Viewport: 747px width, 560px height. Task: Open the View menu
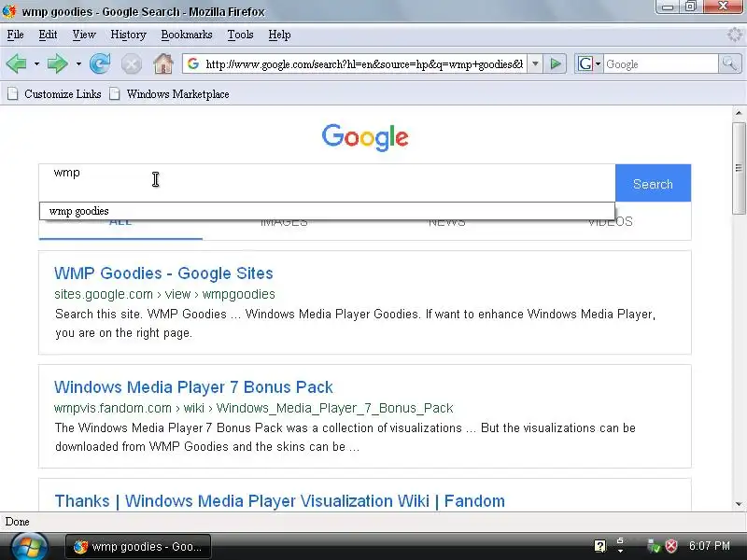[x=84, y=35]
